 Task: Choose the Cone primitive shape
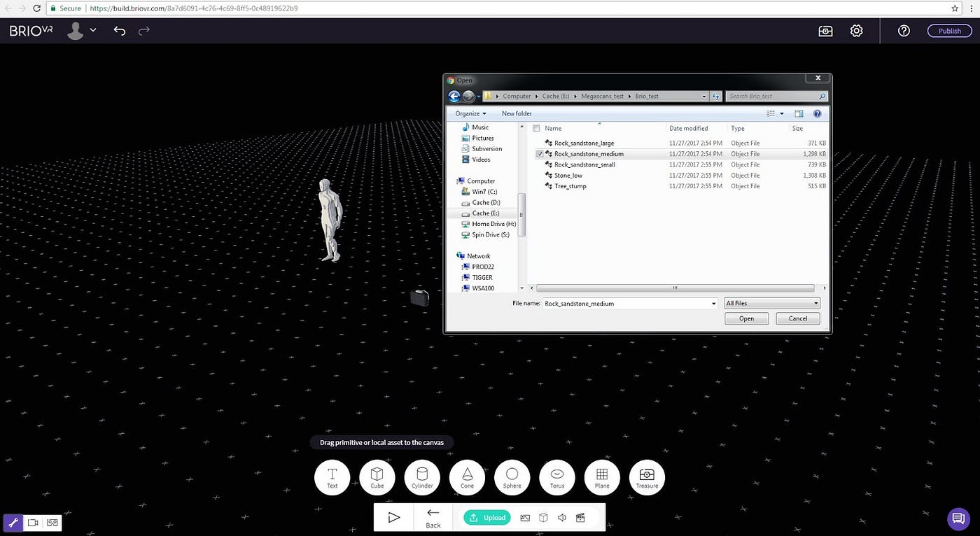467,477
